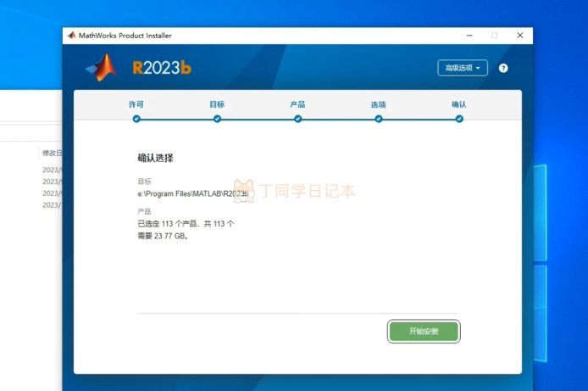
Task: Click the text 已选定 113 个产品
Action: [x=167, y=224]
